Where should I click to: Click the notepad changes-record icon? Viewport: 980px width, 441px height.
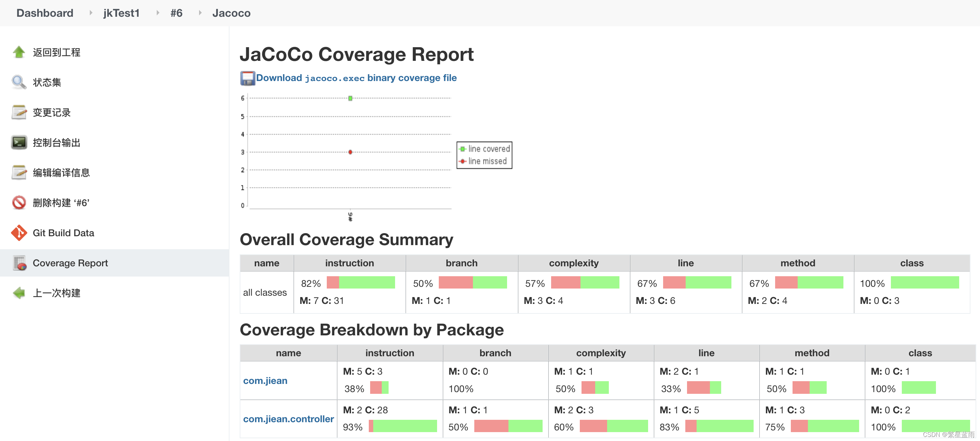click(x=19, y=112)
